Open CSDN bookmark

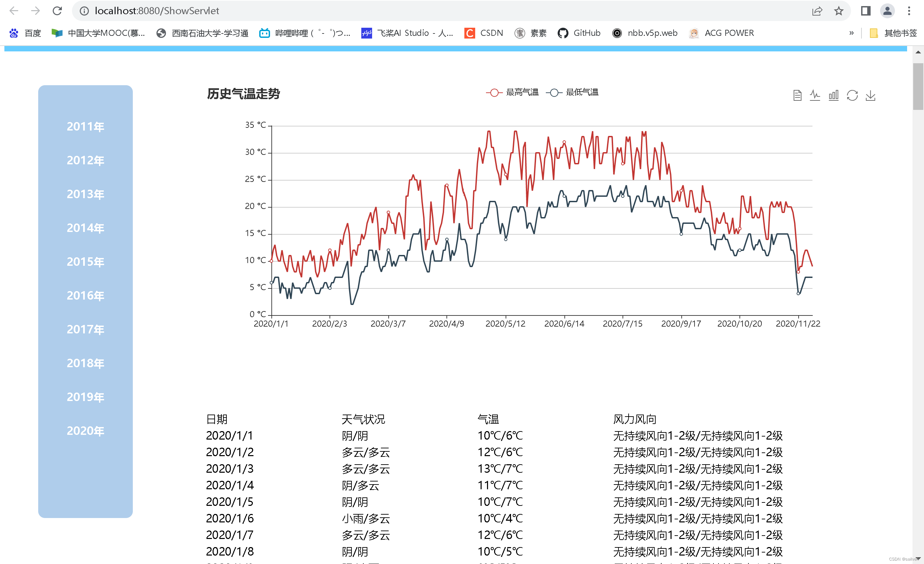pos(484,33)
